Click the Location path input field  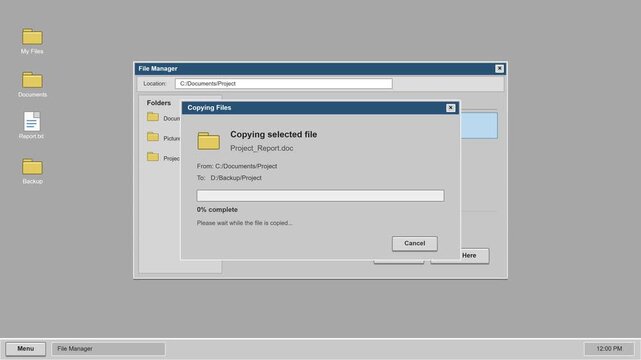pos(284,84)
